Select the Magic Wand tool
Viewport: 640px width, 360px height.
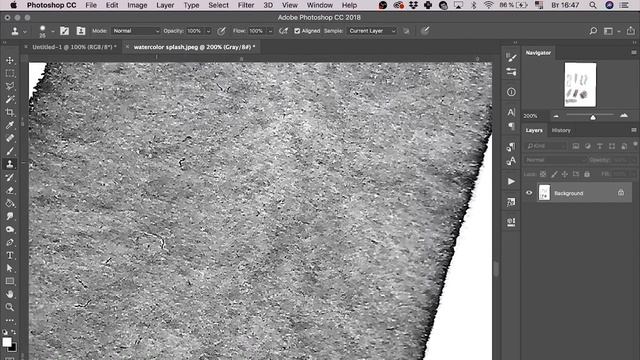(x=10, y=99)
